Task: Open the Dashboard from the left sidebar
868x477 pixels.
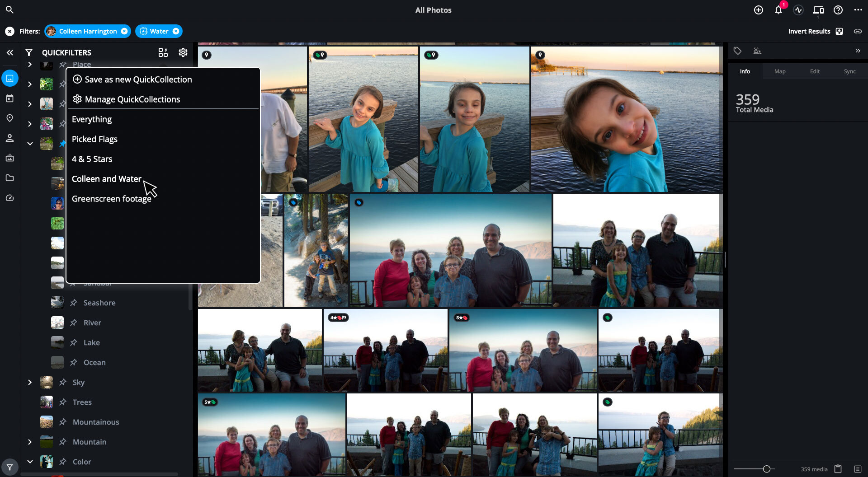Action: [9, 197]
